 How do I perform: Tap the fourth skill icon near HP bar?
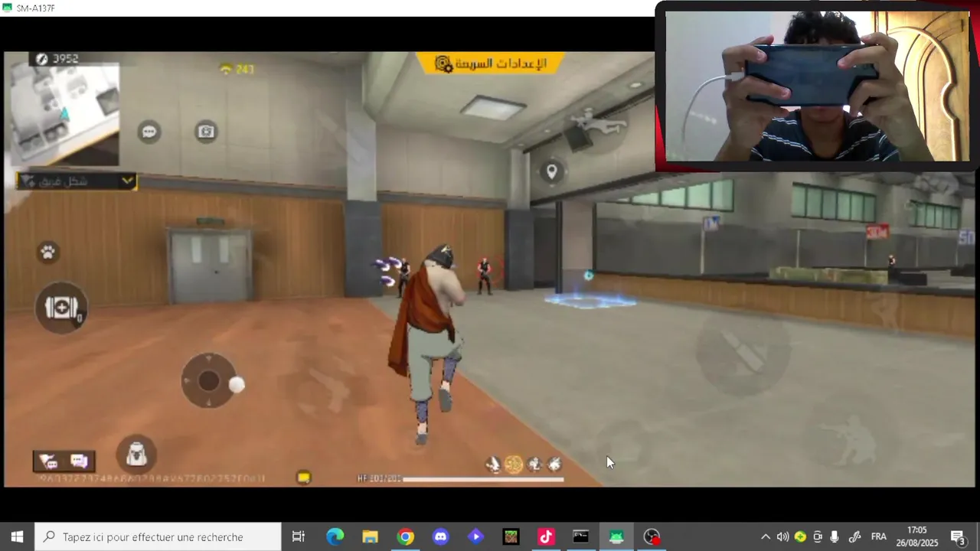[554, 464]
